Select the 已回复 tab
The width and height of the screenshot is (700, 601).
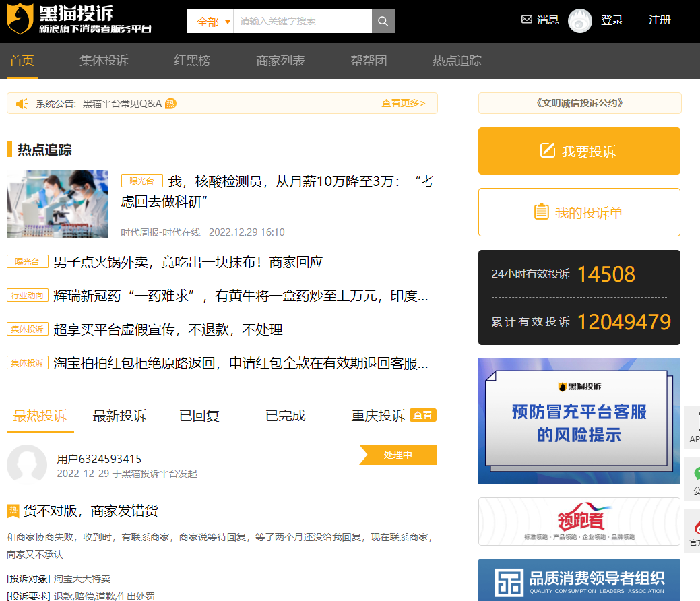point(199,416)
